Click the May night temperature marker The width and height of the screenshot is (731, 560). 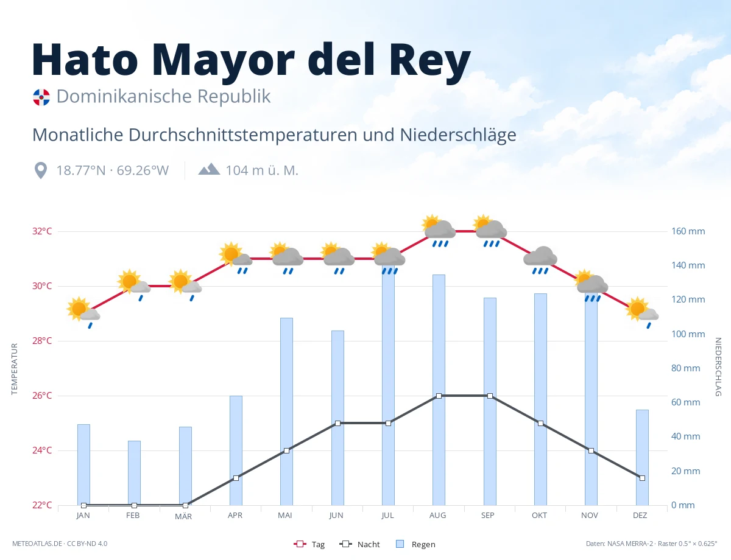click(x=286, y=450)
